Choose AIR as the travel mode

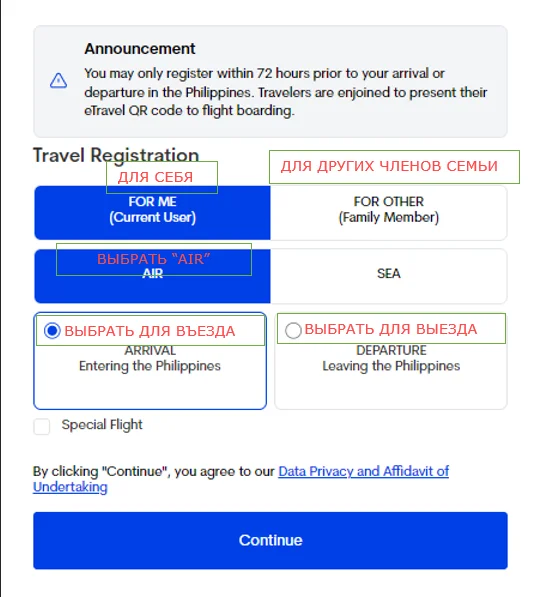pos(152,276)
